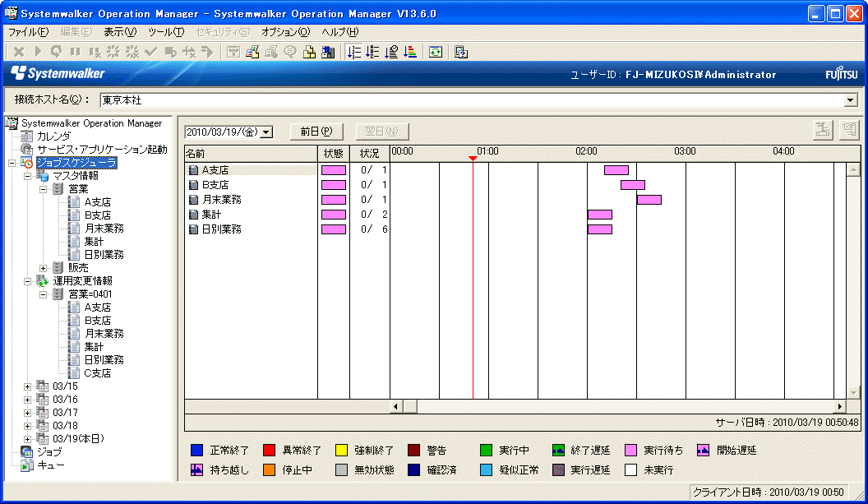
Task: Sort by clock/time order toolbar icon
Action: (x=391, y=52)
